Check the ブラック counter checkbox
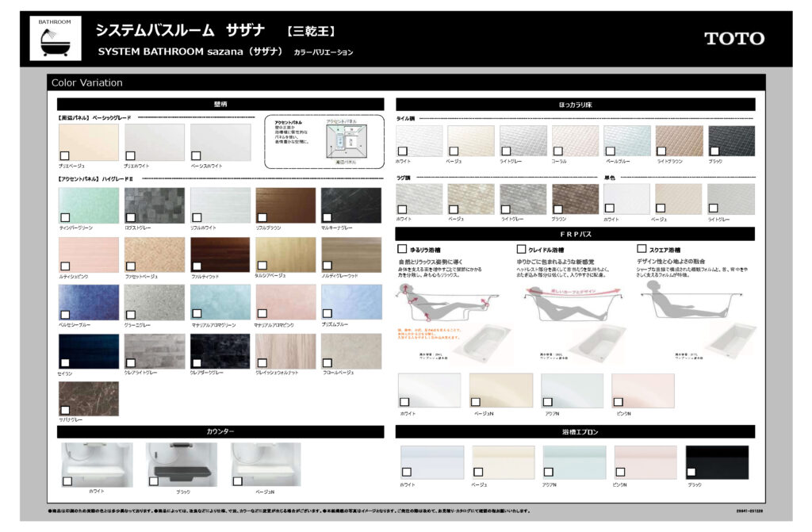The image size is (812, 532). tap(154, 481)
